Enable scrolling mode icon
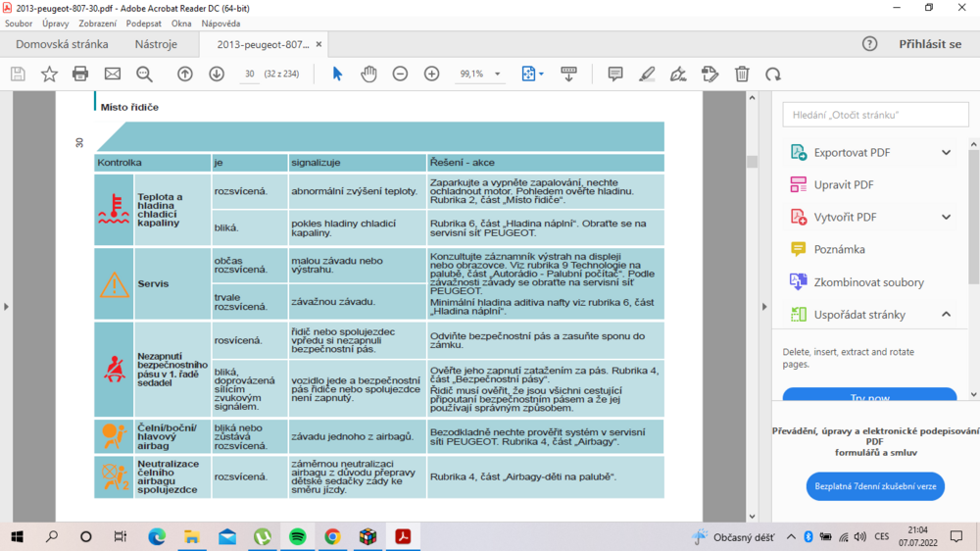The height and width of the screenshot is (551, 980). (x=568, y=74)
